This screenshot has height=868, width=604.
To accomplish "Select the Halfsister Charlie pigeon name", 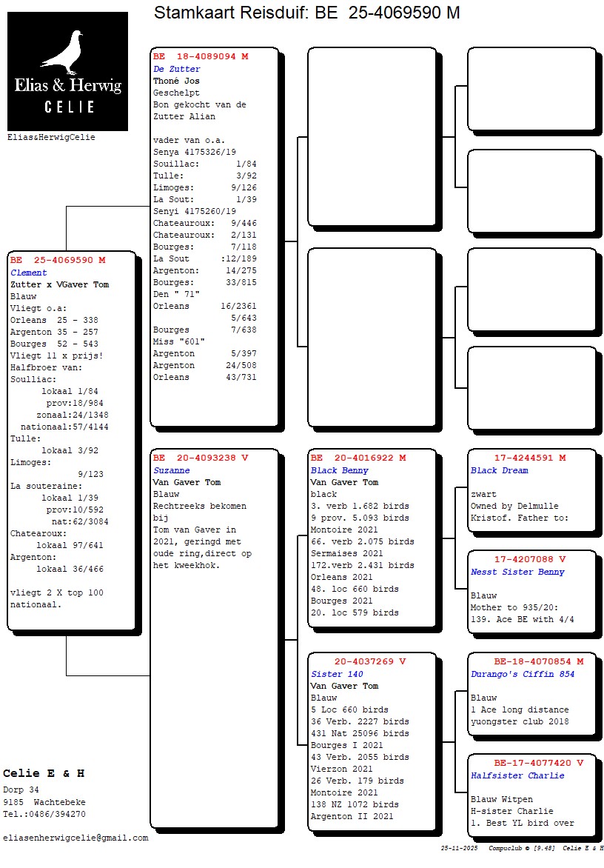I will point(517,775).
